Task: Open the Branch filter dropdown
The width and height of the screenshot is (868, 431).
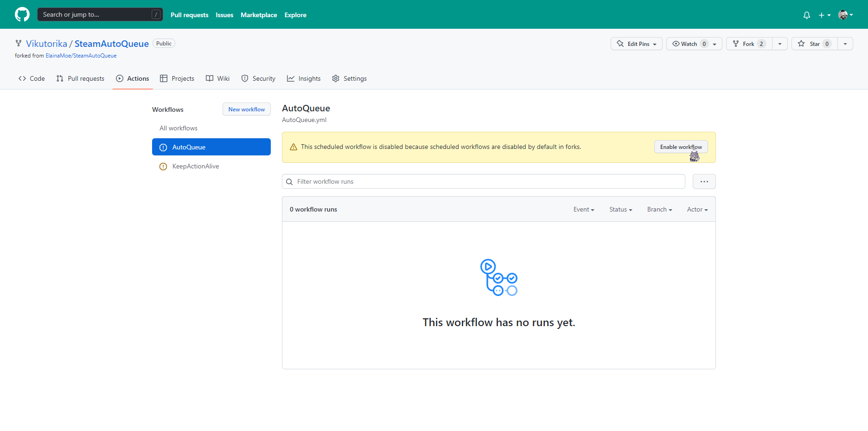Action: [x=659, y=210]
